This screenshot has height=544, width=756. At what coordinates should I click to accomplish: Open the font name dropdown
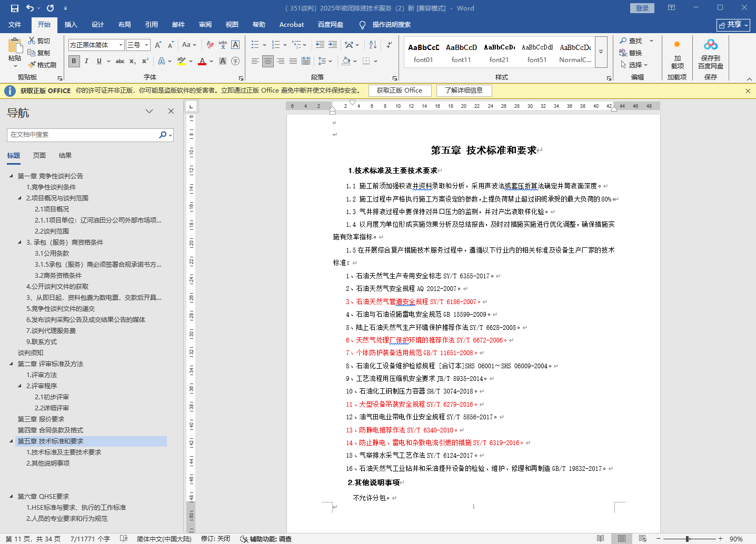pos(121,45)
